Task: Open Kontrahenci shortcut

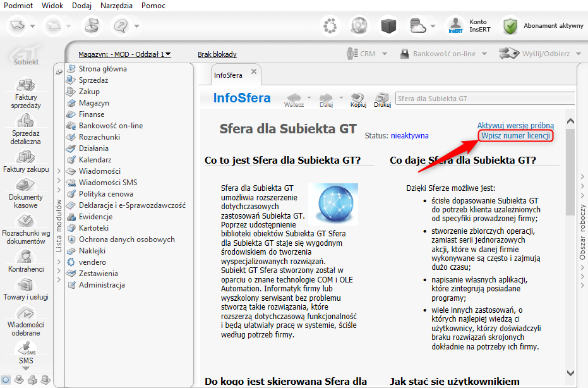Action: (x=26, y=260)
